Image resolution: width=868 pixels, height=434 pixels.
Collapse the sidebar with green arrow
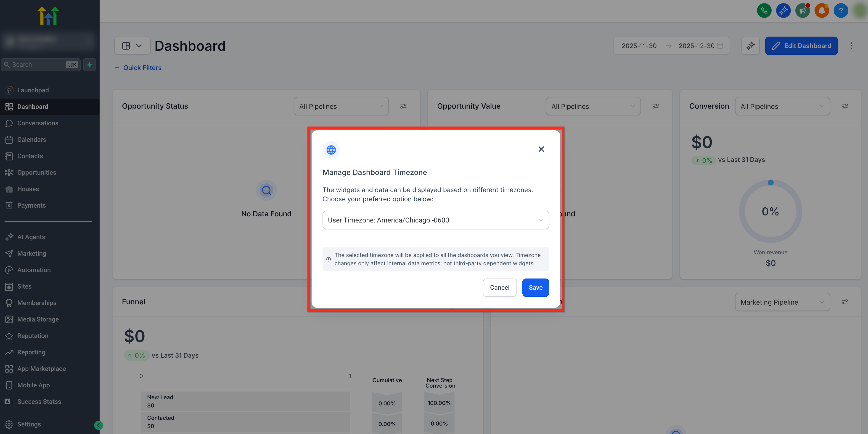[x=98, y=425]
